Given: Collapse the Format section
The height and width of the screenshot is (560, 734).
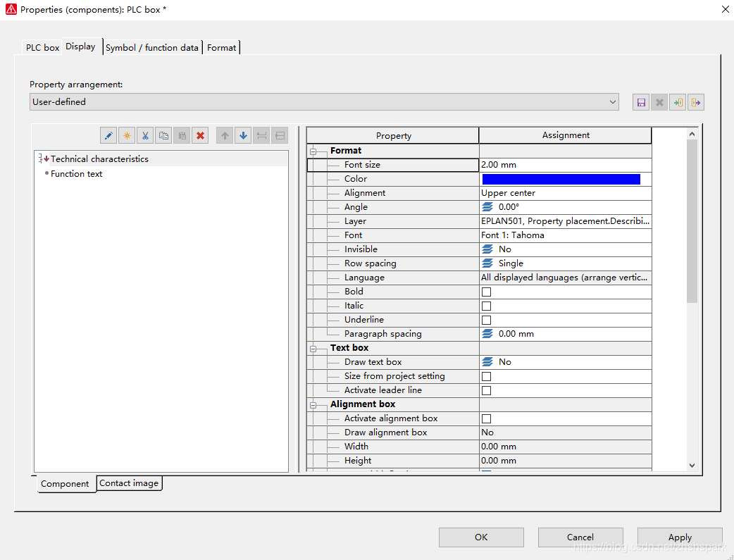Looking at the screenshot, I should coord(313,151).
